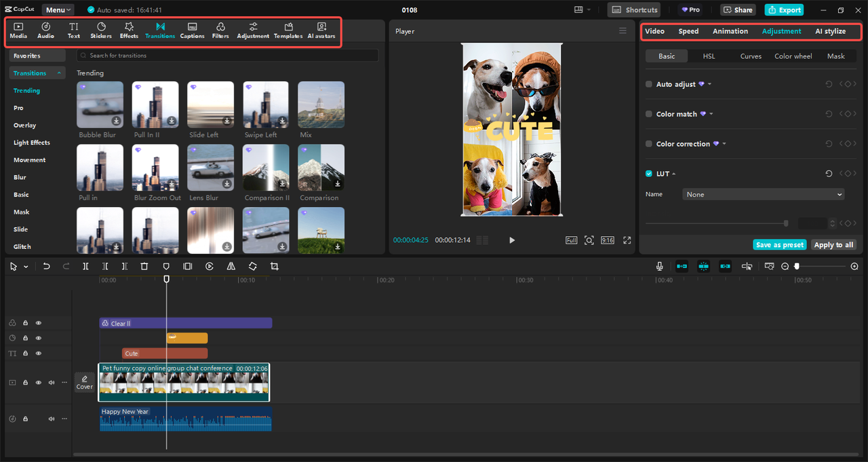Click the zoom out timeline magnifier
Viewport: 868px width, 462px height.
[x=785, y=267]
